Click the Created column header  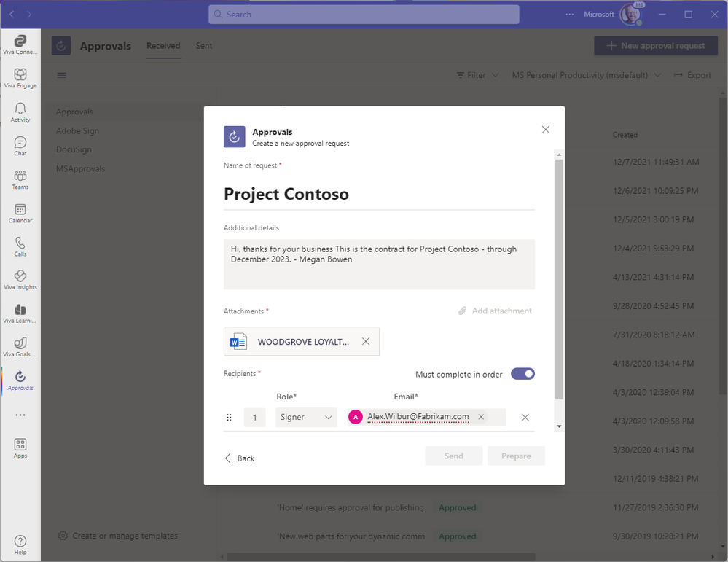pos(625,135)
